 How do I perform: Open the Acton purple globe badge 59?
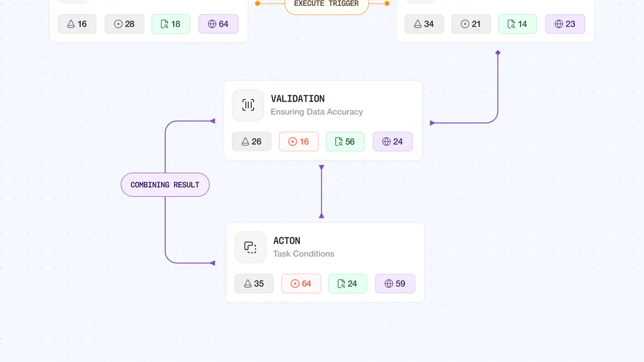[395, 284]
